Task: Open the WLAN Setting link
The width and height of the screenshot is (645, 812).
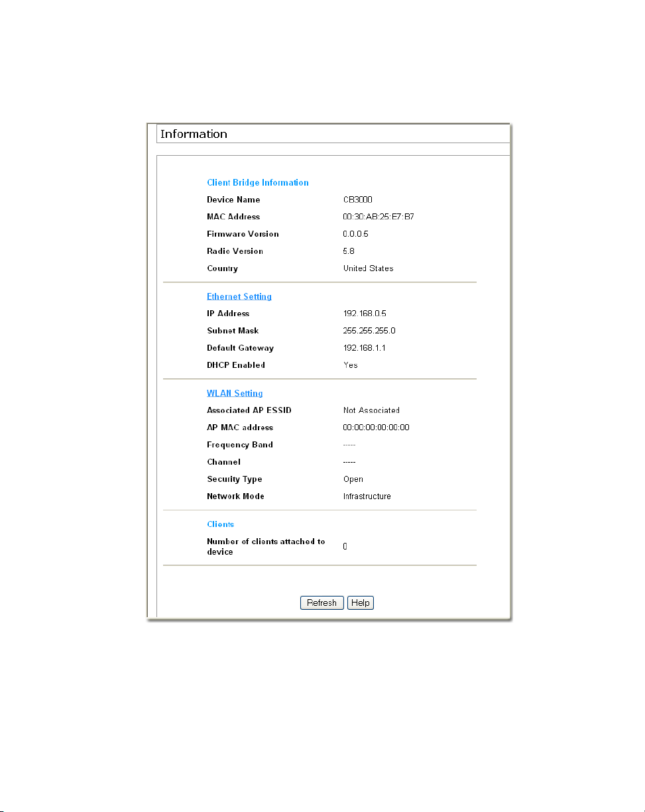Action: [x=235, y=393]
